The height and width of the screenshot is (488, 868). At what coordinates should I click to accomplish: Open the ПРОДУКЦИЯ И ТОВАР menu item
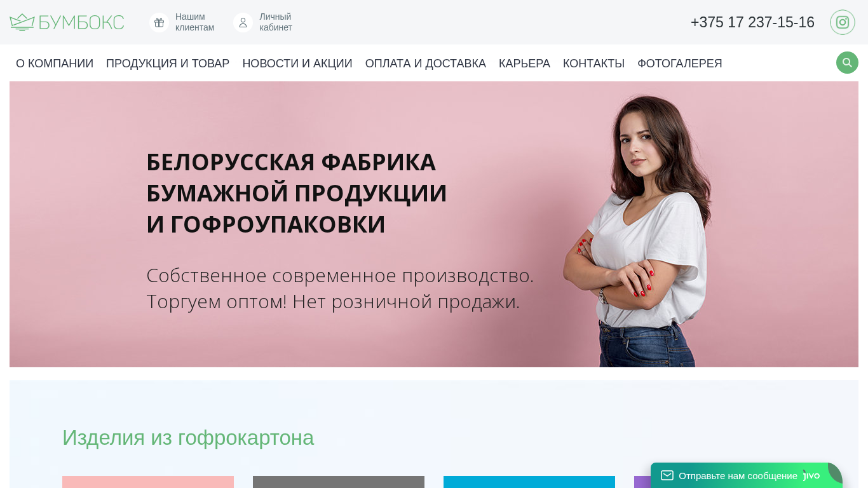[x=168, y=64]
